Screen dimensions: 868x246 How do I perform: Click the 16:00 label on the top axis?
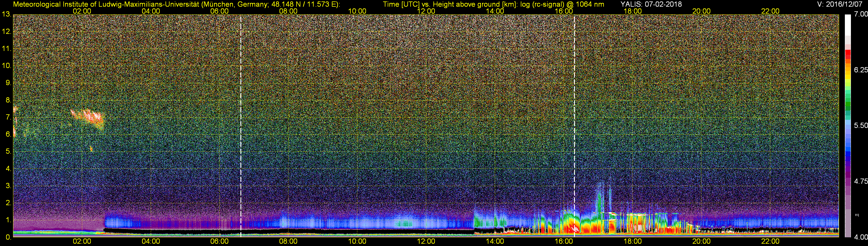(x=564, y=11)
